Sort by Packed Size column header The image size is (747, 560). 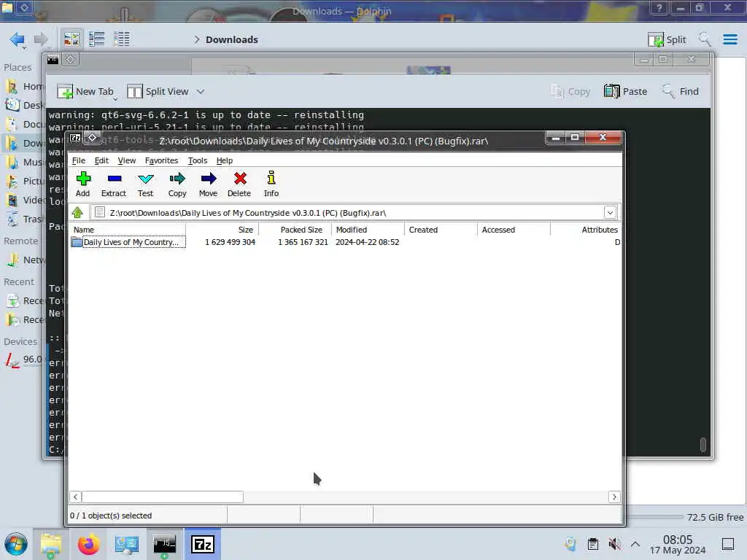(295, 230)
